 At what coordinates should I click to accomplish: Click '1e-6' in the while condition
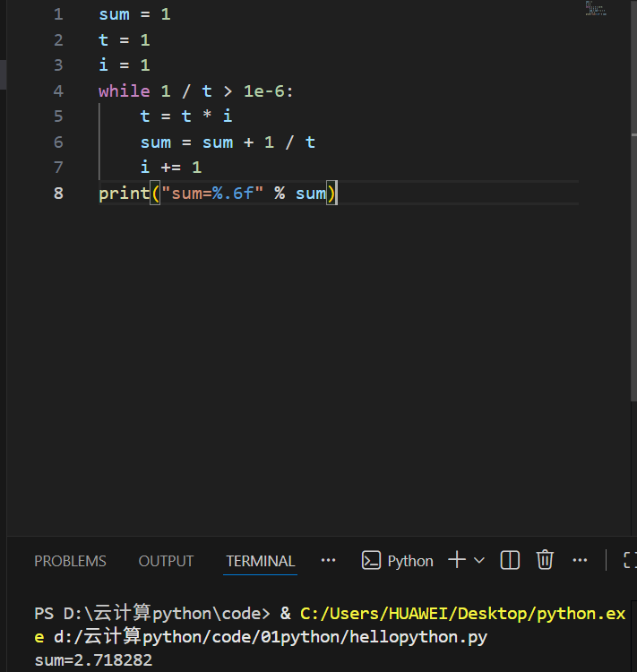click(263, 90)
